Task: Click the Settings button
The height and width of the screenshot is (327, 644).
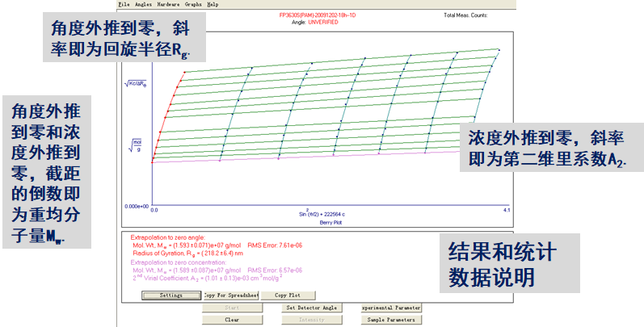Action: [x=170, y=296]
